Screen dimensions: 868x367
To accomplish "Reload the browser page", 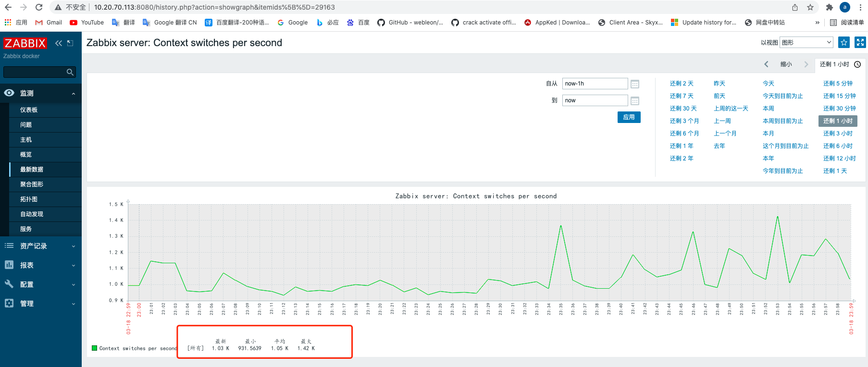I will click(x=39, y=7).
